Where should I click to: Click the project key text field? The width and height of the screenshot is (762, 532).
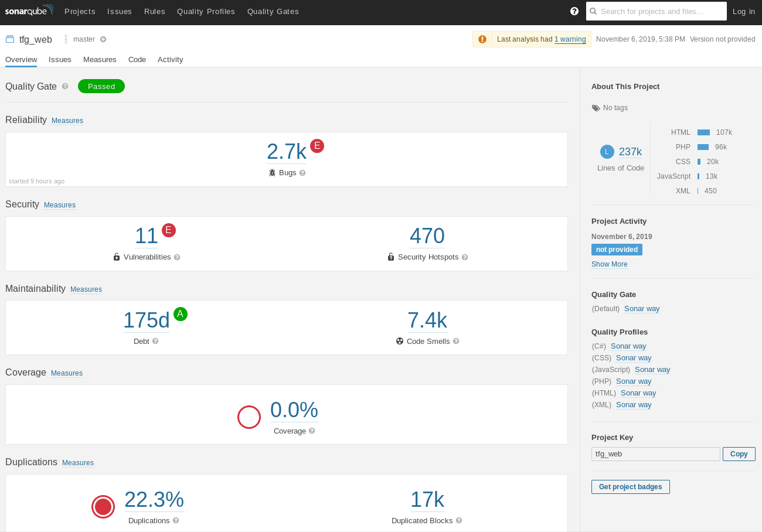(656, 454)
